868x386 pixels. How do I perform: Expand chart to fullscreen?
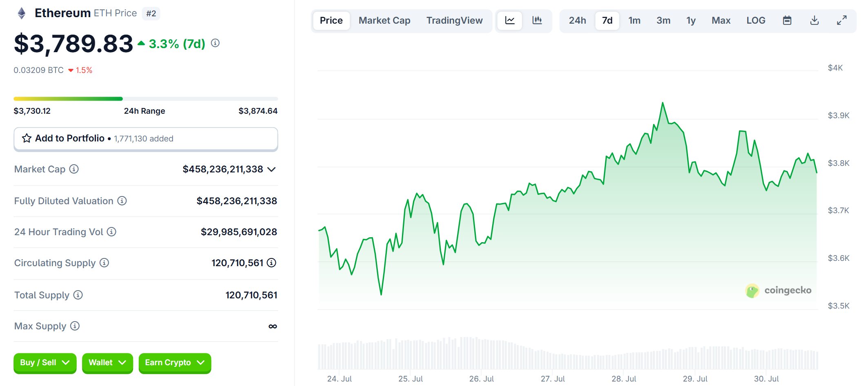point(841,20)
